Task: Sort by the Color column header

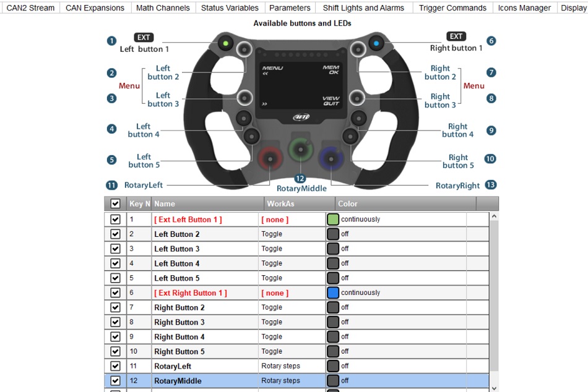Action: click(x=406, y=203)
